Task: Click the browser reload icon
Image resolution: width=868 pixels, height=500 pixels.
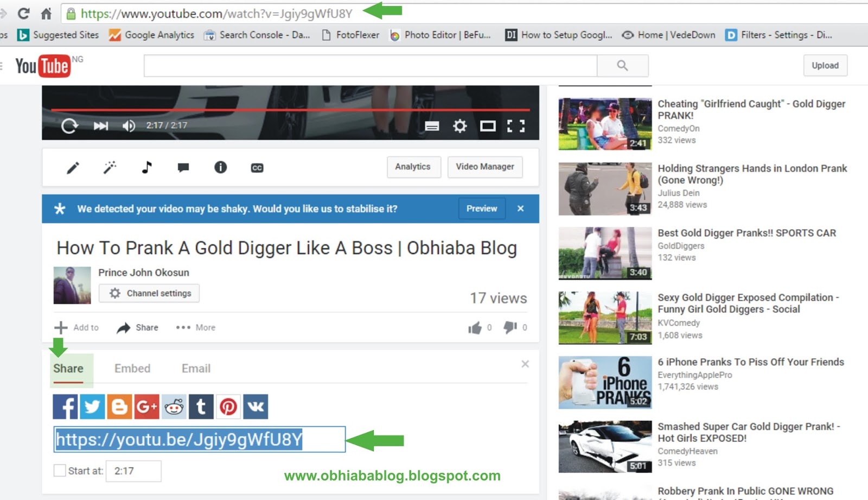Action: [23, 13]
